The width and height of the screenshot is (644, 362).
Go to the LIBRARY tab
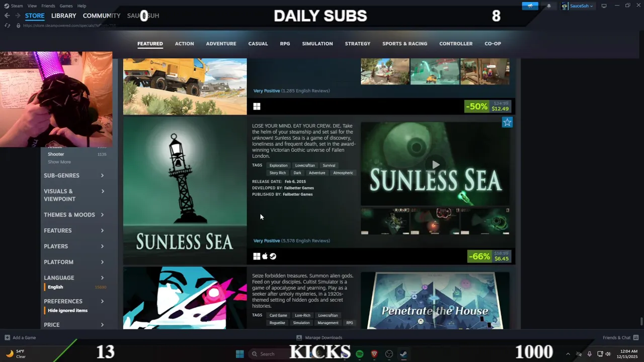point(63,16)
